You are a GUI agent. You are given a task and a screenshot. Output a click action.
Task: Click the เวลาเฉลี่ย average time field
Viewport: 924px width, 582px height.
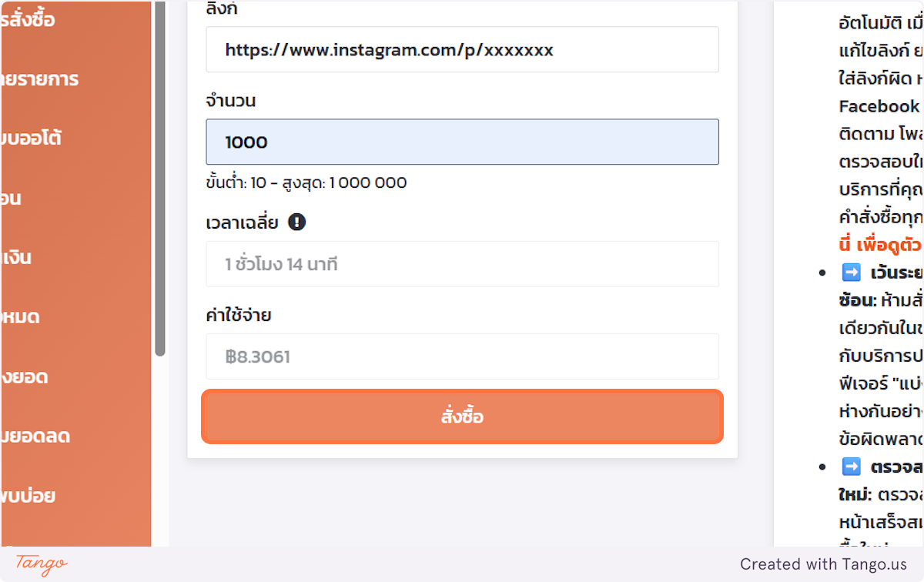point(462,264)
